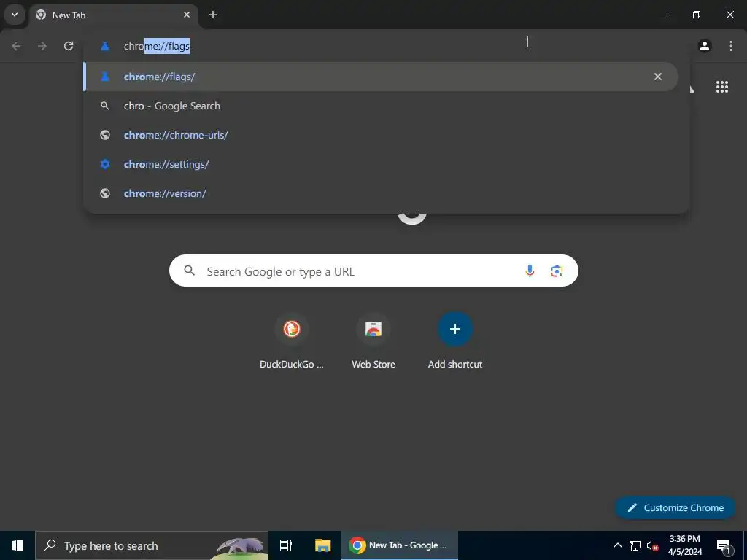The image size is (747, 560).
Task: Reload the page with the refresh icon
Action: [x=69, y=46]
